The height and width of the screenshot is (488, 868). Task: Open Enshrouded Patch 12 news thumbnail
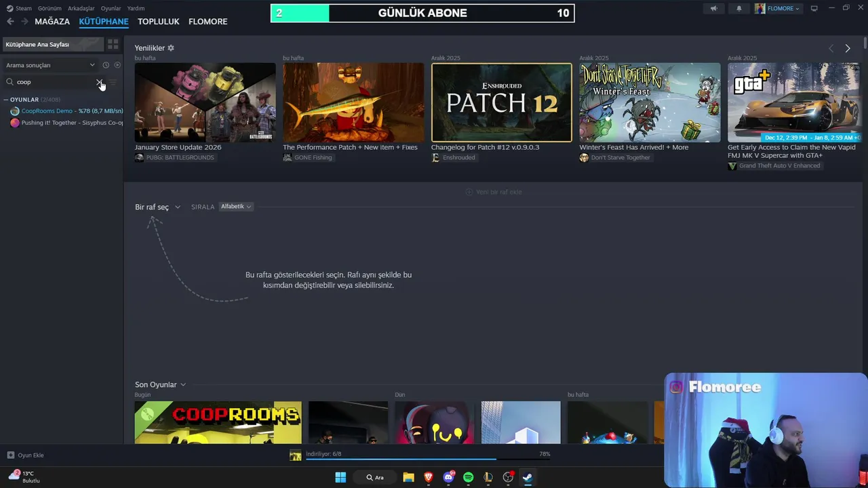(x=502, y=102)
